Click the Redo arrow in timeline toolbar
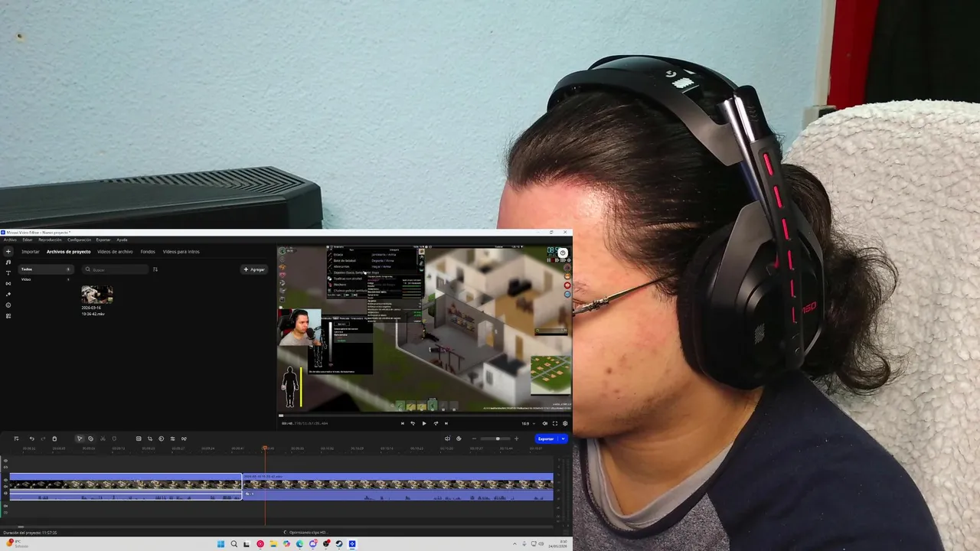 coord(43,439)
